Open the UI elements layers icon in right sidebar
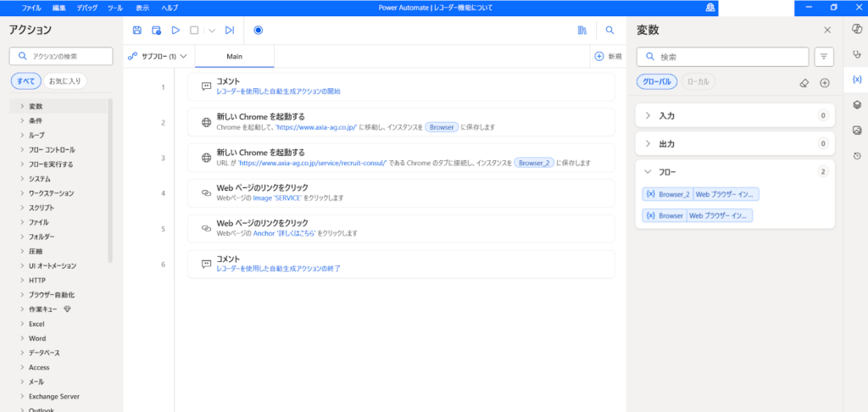 pyautogui.click(x=857, y=105)
